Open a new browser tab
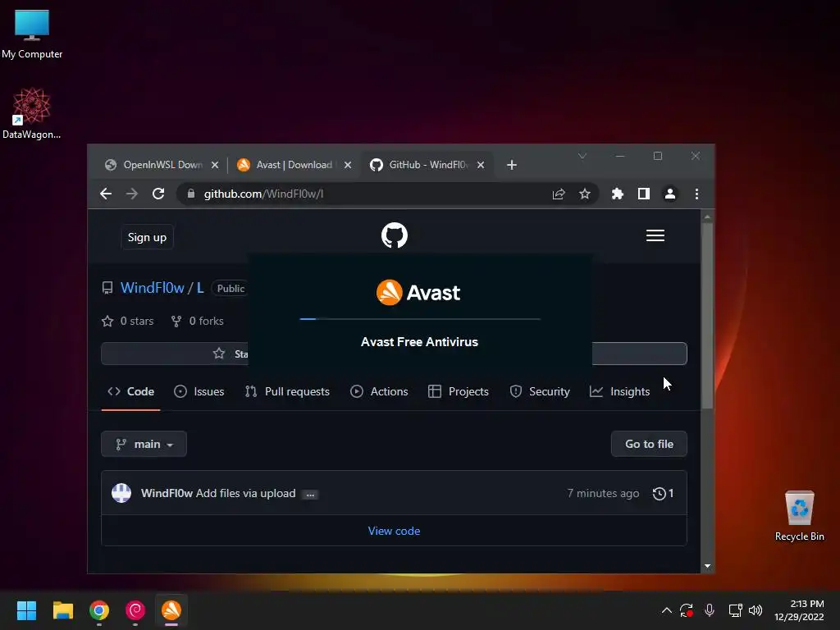Image resolution: width=840 pixels, height=630 pixels. [x=512, y=165]
